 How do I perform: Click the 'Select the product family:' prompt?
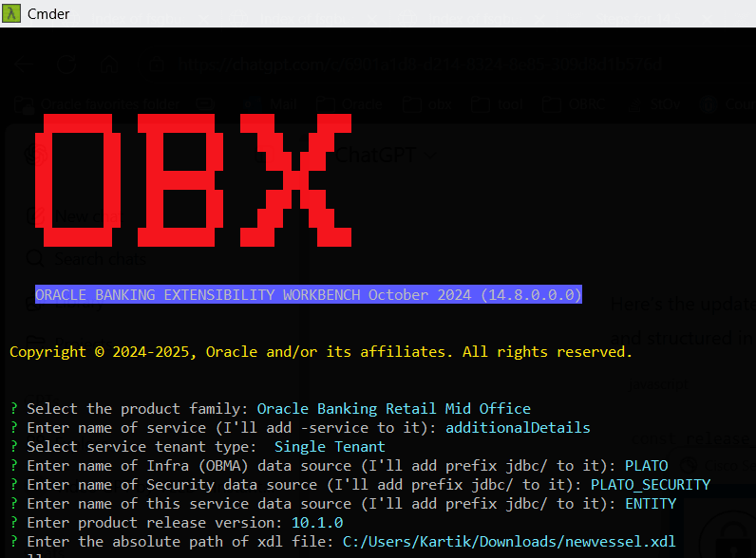coord(138,409)
